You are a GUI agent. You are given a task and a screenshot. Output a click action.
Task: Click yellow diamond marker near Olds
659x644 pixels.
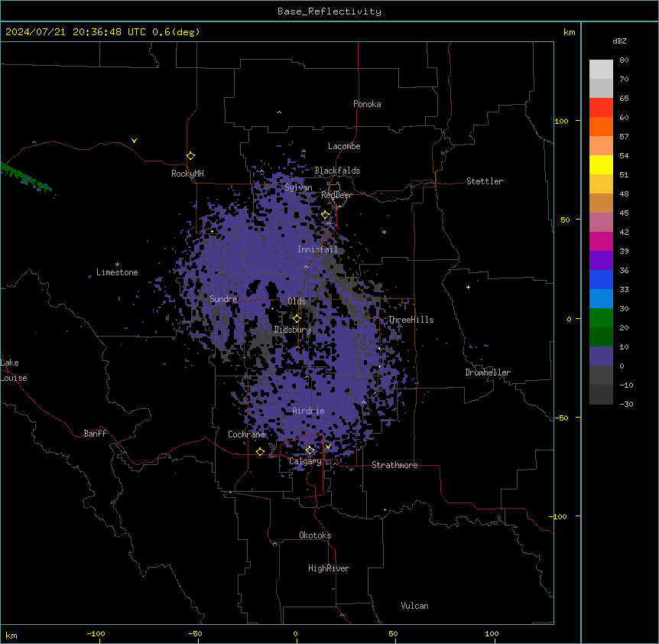[297, 318]
